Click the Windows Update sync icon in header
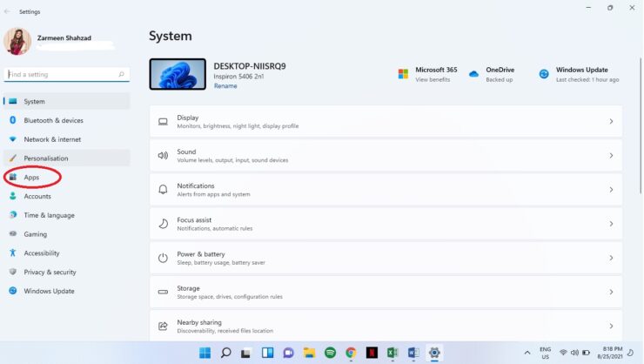Viewport: 644px width, 364px height. (544, 74)
